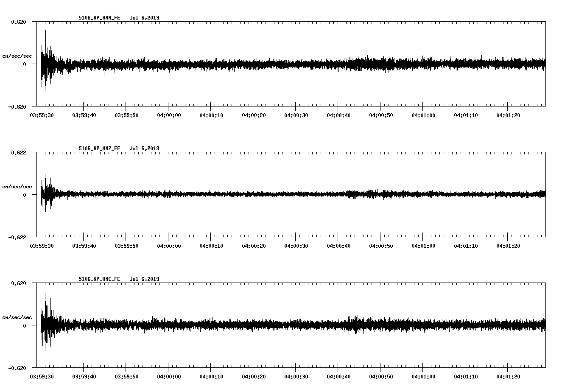Screen dimensions: 576x392
Task: Select the 0.622 upper limit on HNZ plot
Action: tap(19, 152)
